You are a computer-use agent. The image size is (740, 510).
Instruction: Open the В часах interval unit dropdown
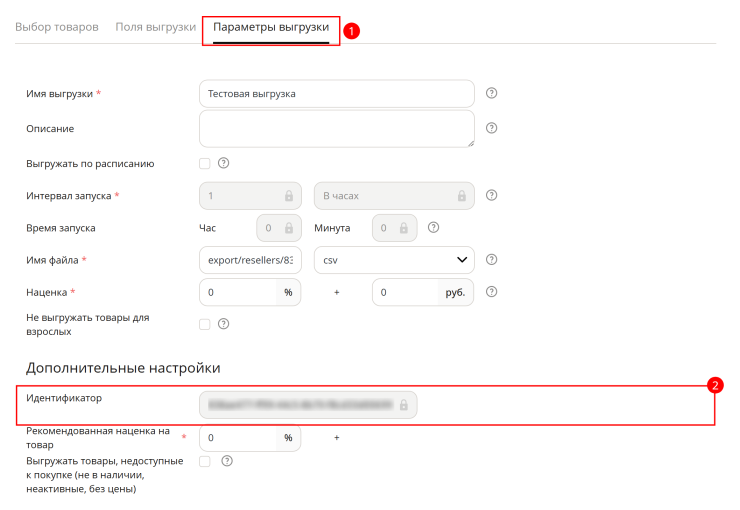(394, 196)
